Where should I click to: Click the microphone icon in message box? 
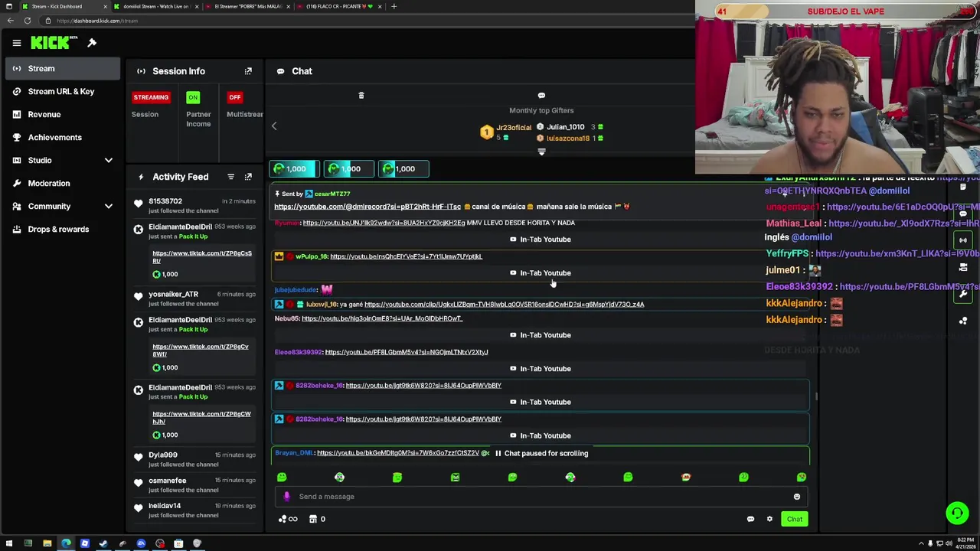coord(286,497)
